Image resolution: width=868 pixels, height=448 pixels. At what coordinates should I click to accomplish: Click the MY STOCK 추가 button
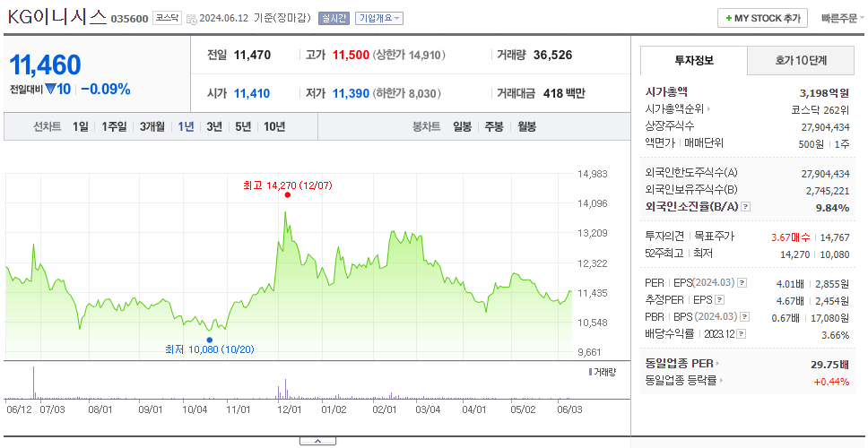(x=763, y=18)
